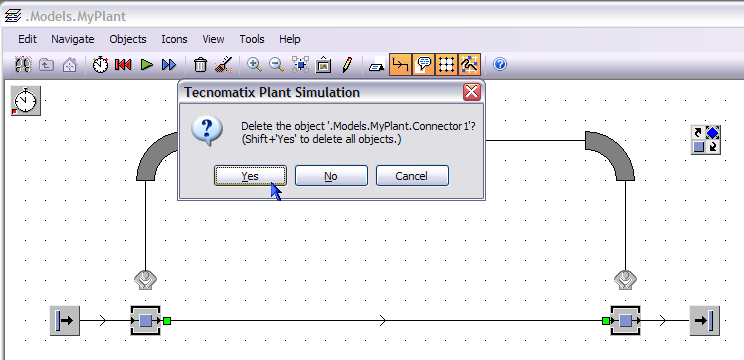
Task: Open the View menu
Action: 213,39
